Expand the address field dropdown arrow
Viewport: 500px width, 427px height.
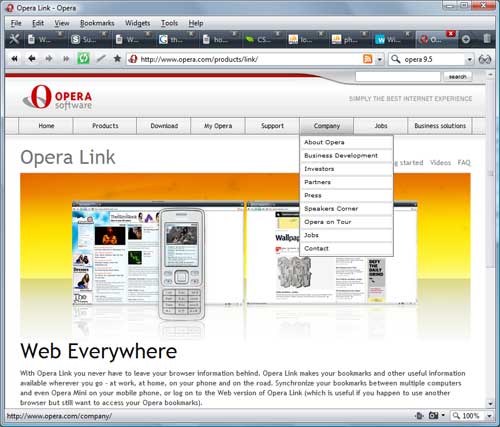379,60
